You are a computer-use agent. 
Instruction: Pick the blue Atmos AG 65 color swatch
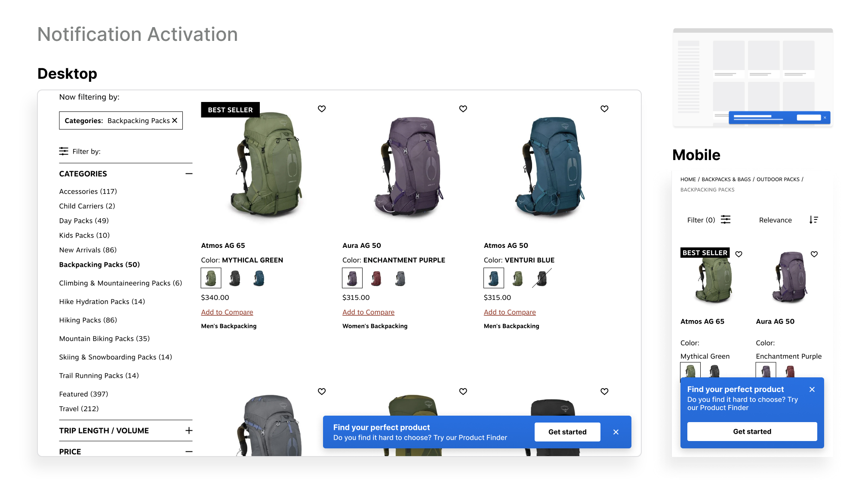[259, 278]
